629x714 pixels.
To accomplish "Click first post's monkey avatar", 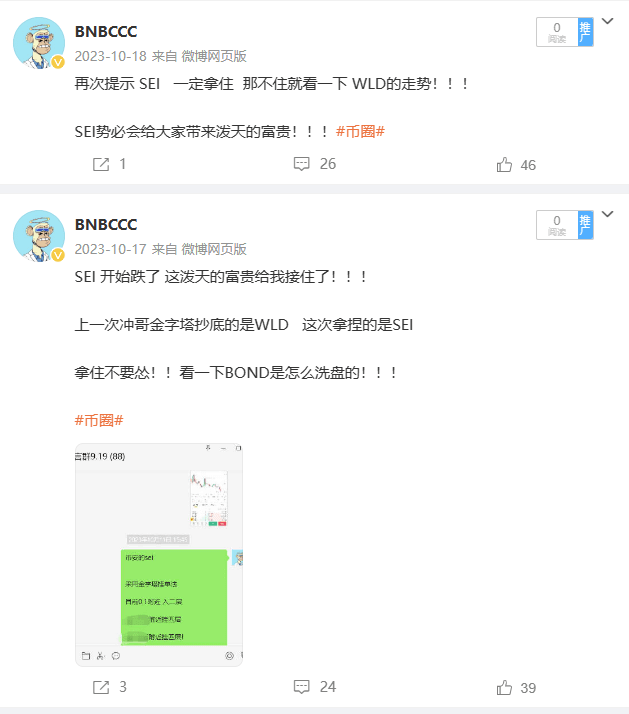I will click(x=39, y=43).
